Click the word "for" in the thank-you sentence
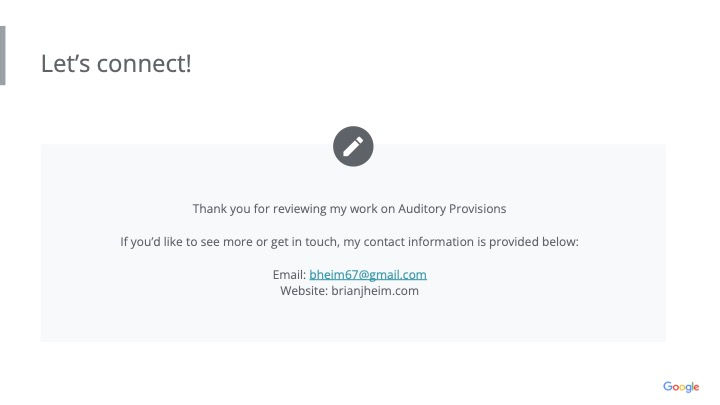This screenshot has width=720, height=405. point(258,209)
